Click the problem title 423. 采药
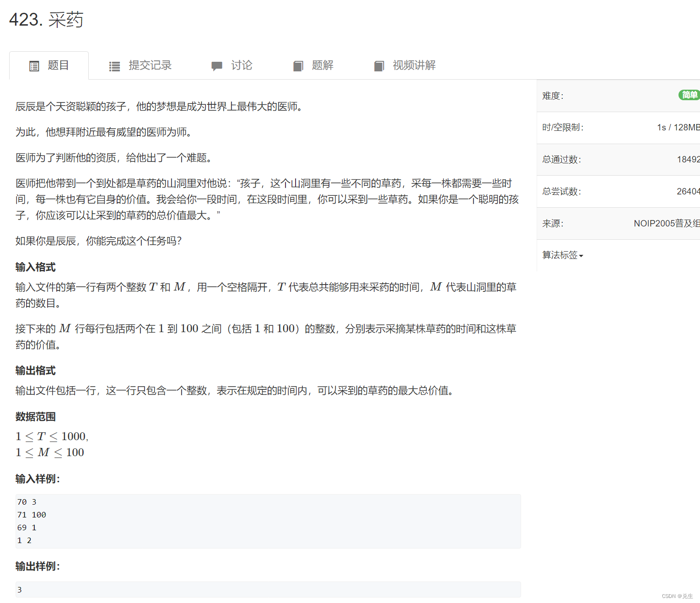Viewport: 700px width, 603px height. 46,20
